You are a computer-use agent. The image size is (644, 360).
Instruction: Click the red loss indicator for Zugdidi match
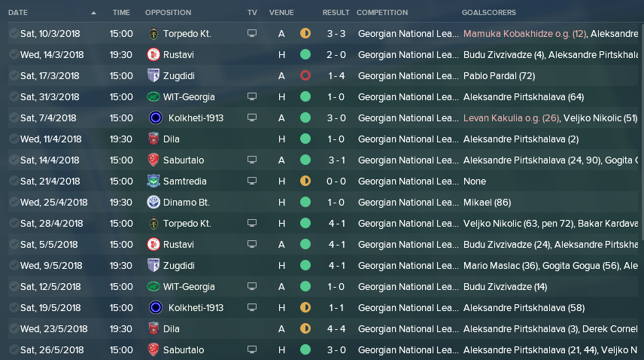click(x=305, y=75)
